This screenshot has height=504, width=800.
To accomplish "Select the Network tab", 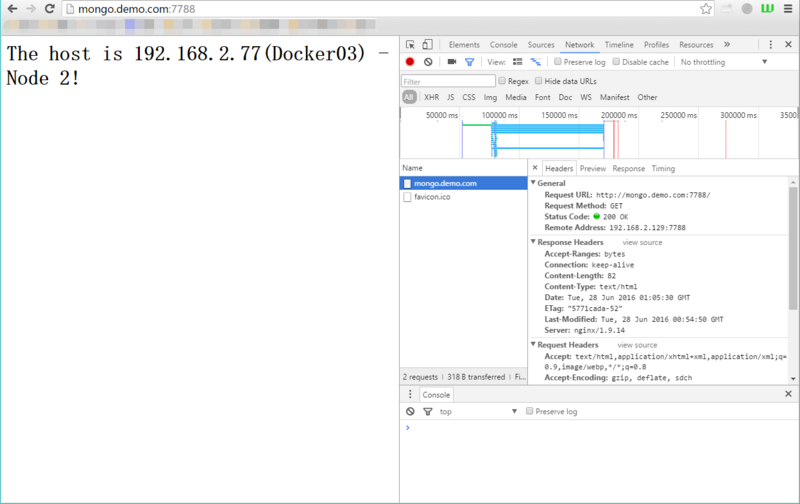I will (579, 45).
